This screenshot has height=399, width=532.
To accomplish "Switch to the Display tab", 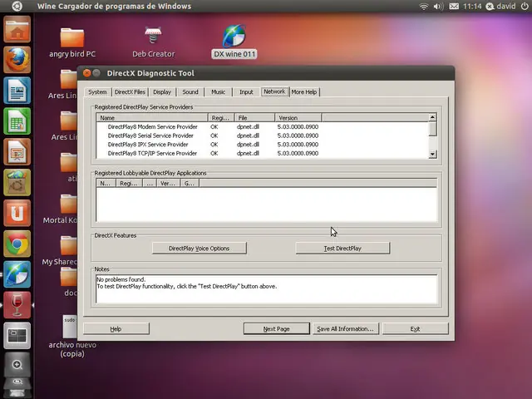I will [x=162, y=92].
